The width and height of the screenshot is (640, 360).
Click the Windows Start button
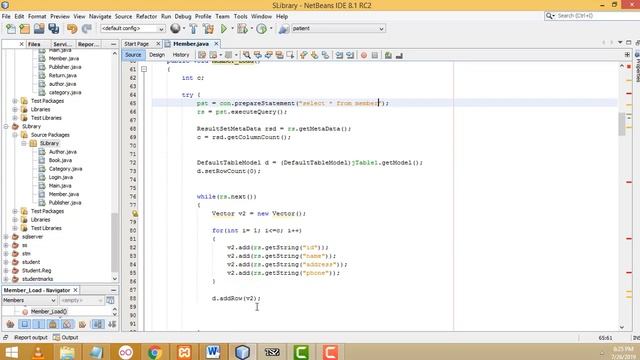pos(11,352)
